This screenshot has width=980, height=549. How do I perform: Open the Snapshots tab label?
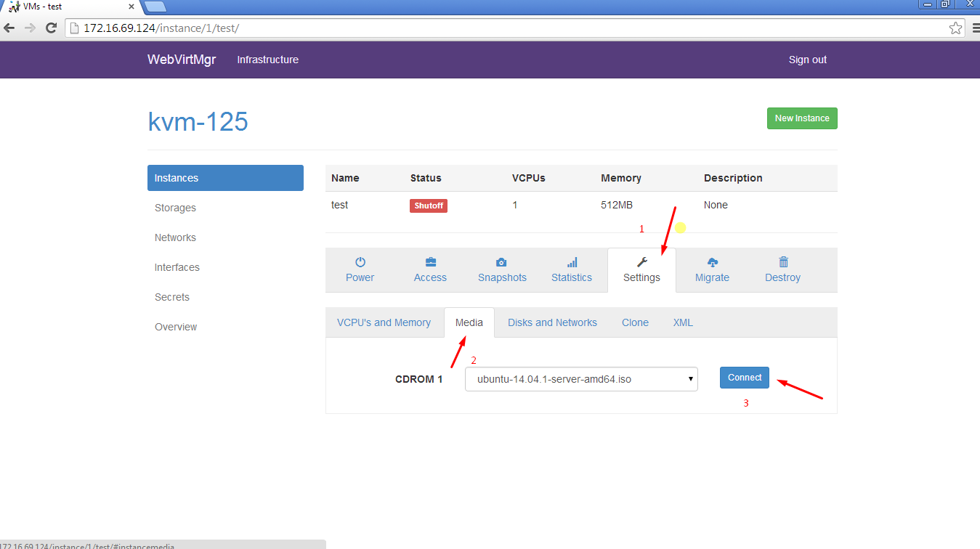tap(502, 277)
